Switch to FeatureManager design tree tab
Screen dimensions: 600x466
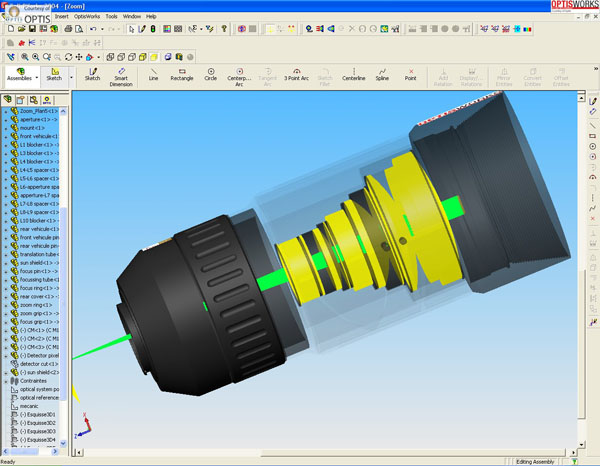pos(7,100)
